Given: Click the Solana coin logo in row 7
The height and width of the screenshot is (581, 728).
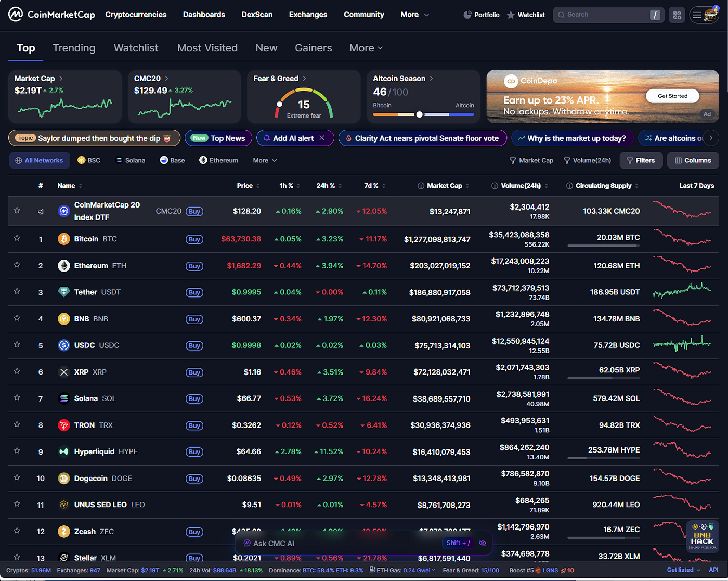Looking at the screenshot, I should [x=64, y=398].
